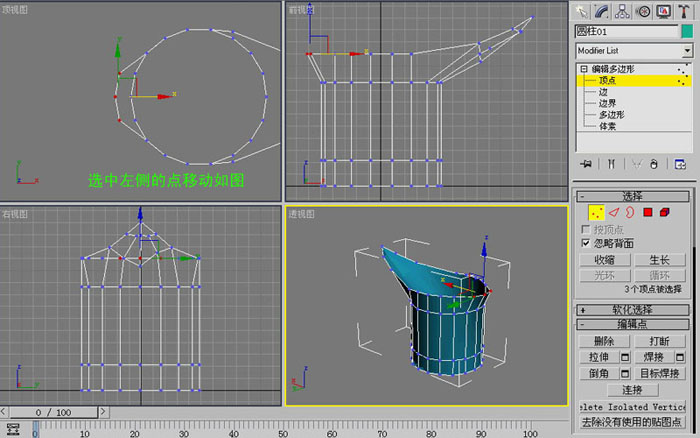Open the object color swatch
This screenshot has width=700, height=438.
pos(687,31)
